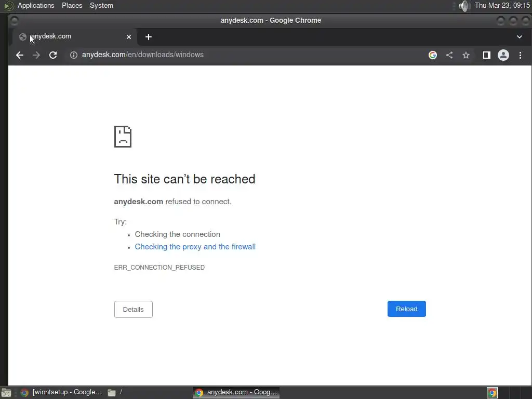Click the Chrome icon in the bottom-right tray
The width and height of the screenshot is (532, 399).
[492, 393]
